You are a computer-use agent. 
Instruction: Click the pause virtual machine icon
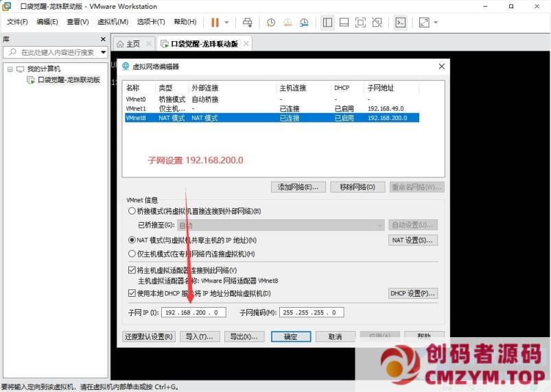pos(215,23)
